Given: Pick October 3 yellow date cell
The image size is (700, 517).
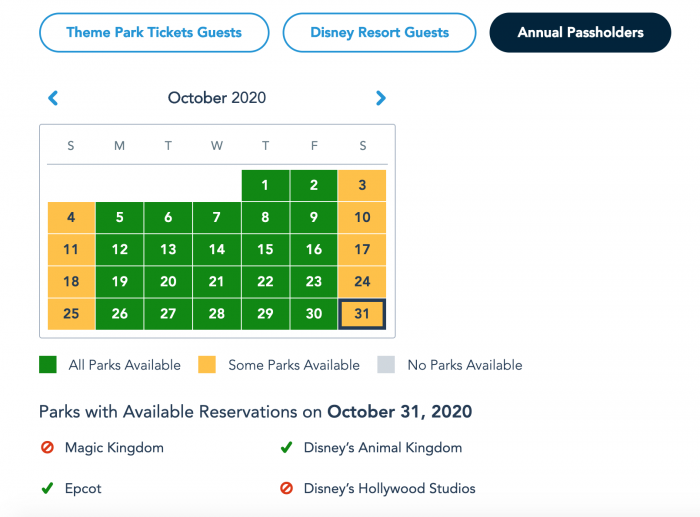Looking at the screenshot, I should [x=362, y=185].
